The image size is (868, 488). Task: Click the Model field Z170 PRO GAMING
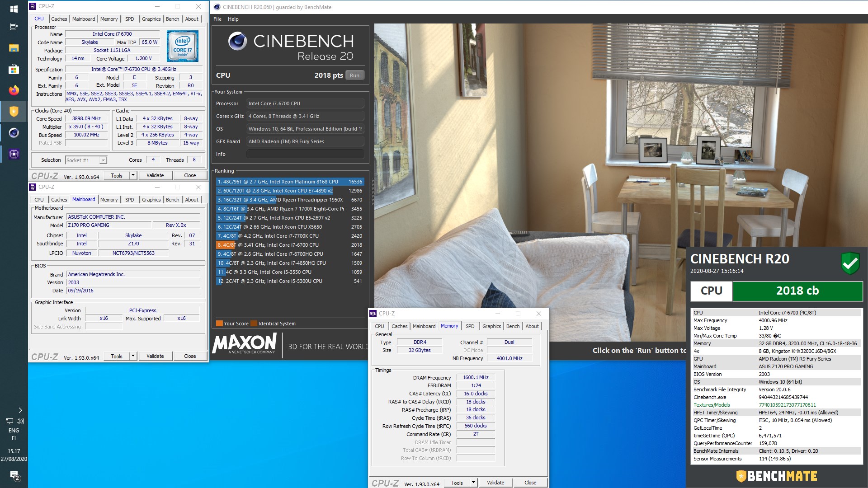pyautogui.click(x=108, y=225)
